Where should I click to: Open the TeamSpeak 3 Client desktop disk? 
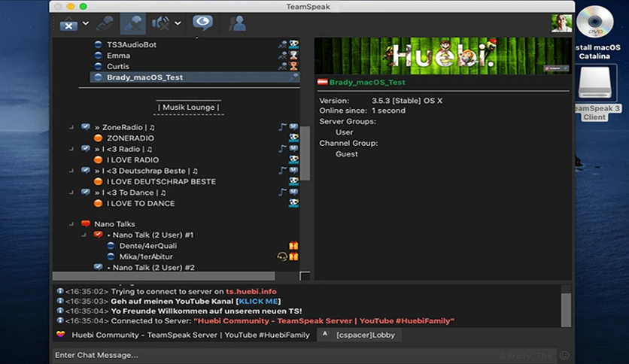pyautogui.click(x=594, y=94)
